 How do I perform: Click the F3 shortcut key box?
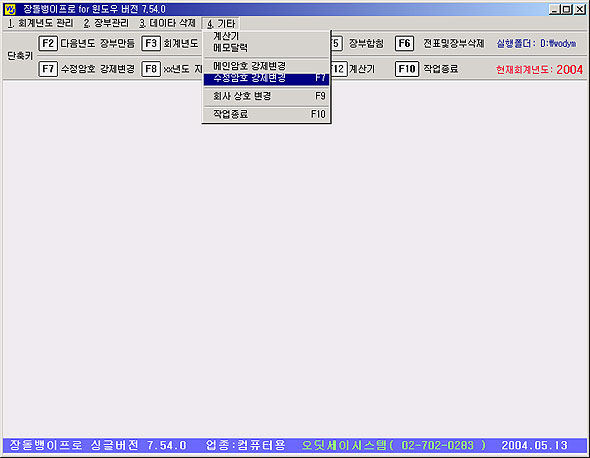point(151,43)
